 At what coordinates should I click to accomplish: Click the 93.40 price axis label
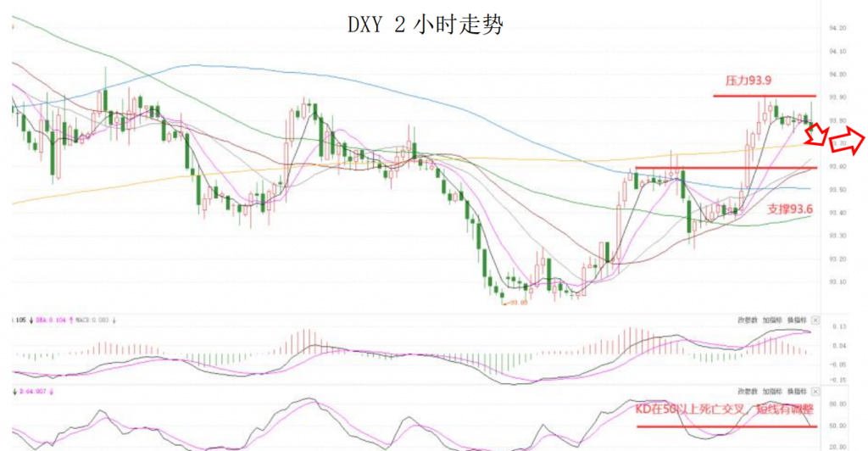[837, 213]
